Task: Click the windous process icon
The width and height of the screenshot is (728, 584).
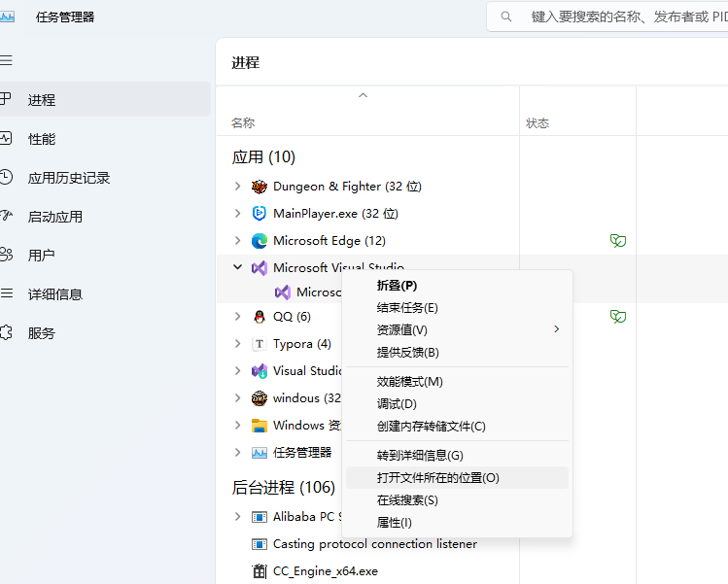Action: pos(260,398)
